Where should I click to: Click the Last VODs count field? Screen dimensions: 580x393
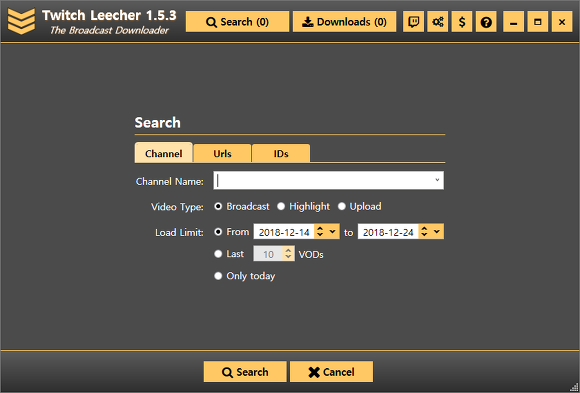pyautogui.click(x=268, y=254)
